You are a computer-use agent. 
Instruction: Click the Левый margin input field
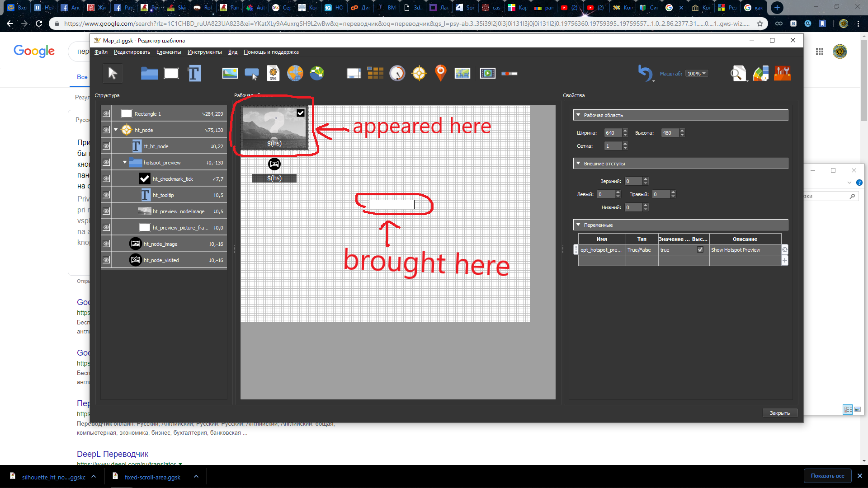606,194
